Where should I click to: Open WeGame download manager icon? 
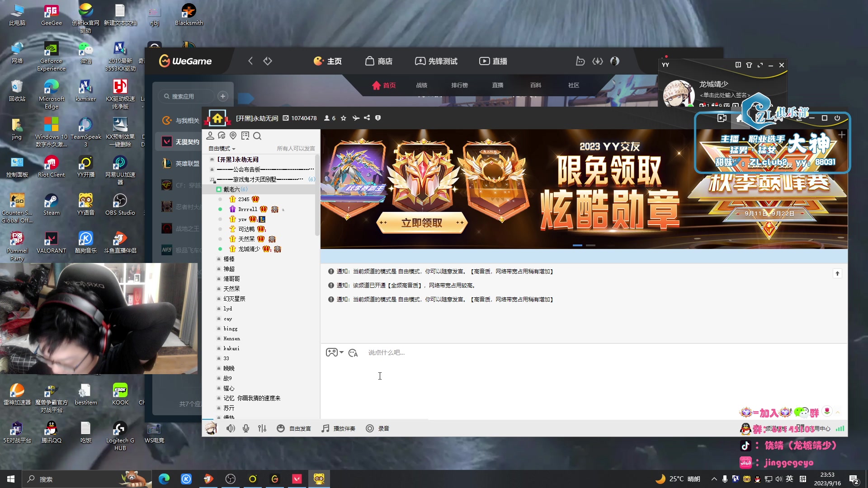(598, 61)
